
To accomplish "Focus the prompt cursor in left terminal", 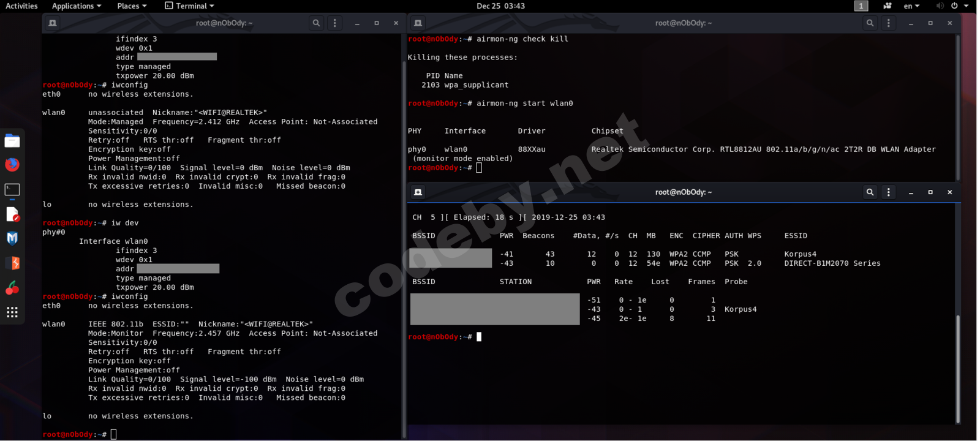I will click(113, 434).
